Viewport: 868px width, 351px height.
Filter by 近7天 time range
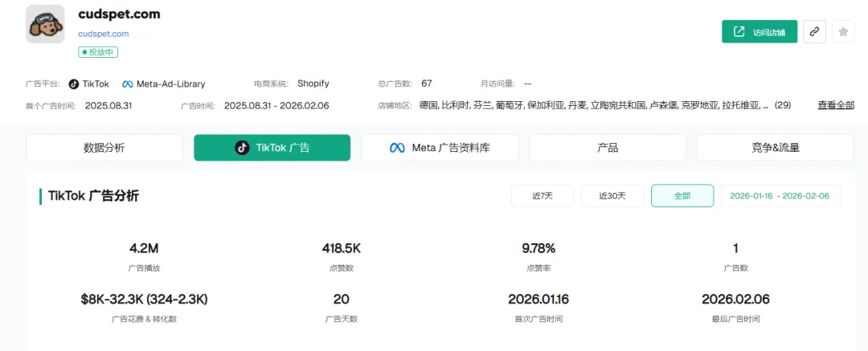[x=543, y=196]
